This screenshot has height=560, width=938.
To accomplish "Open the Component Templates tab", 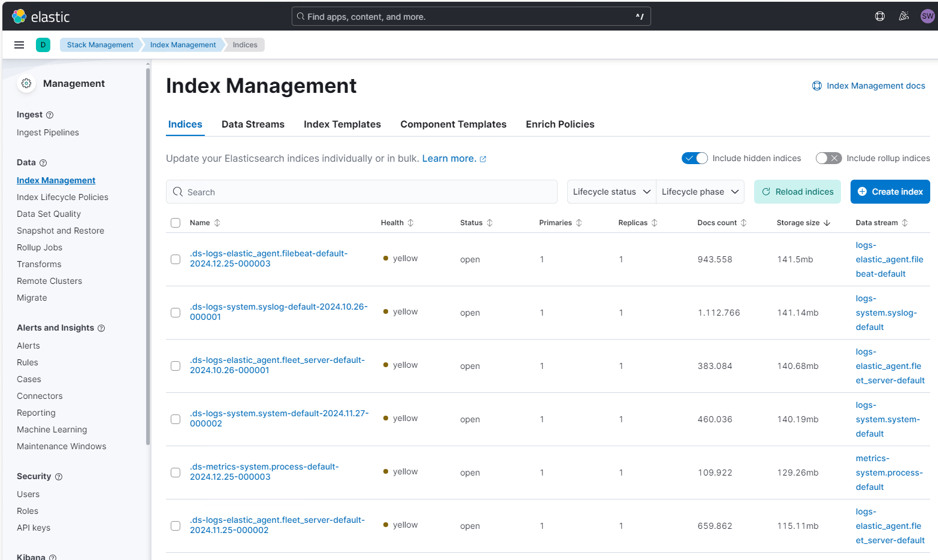I will (x=453, y=125).
